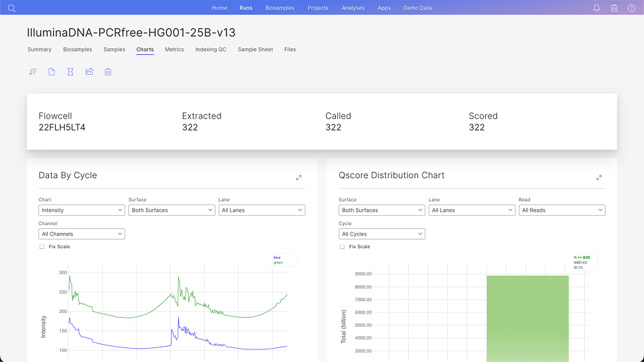
Task: Click the search magnifier icon
Action: 11,8
